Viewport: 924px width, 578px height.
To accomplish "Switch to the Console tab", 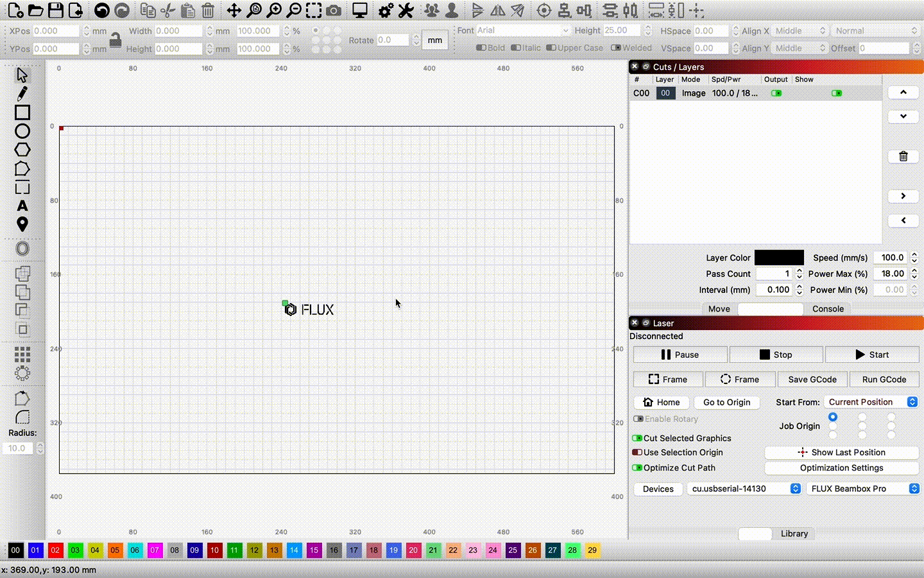I will (x=828, y=309).
